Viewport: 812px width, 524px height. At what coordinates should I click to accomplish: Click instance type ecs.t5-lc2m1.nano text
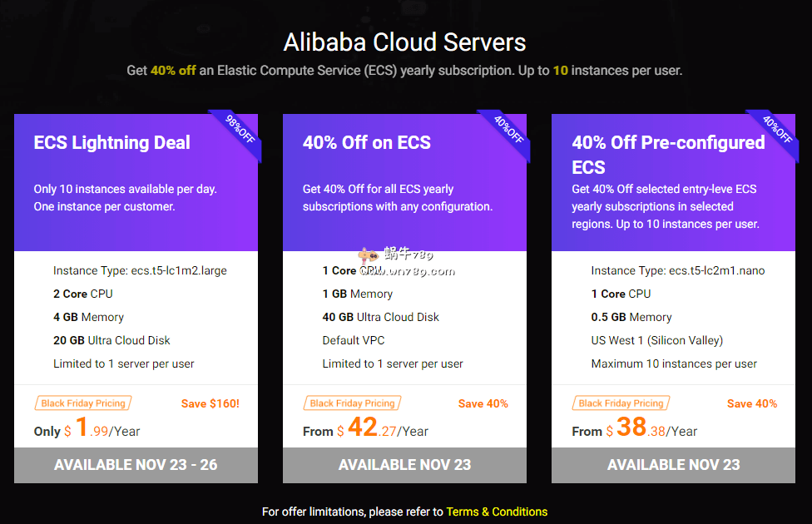pyautogui.click(x=677, y=270)
